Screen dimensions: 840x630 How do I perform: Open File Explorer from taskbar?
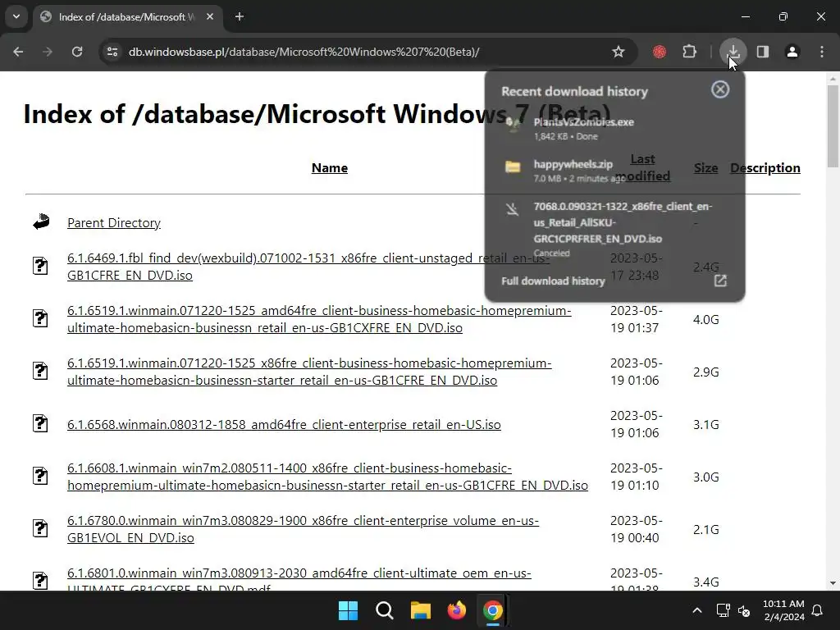tap(421, 610)
